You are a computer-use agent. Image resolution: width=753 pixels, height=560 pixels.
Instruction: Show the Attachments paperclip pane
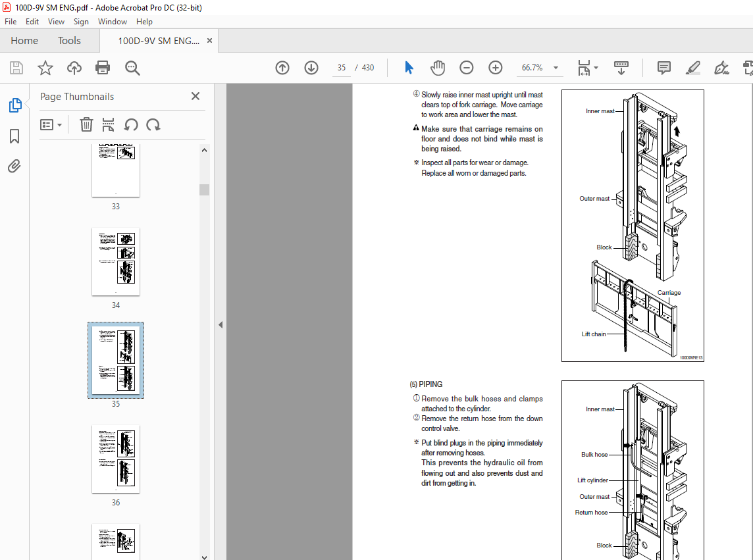click(x=14, y=166)
